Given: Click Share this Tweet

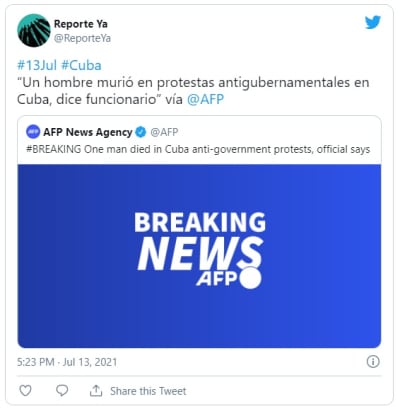Looking at the screenshot, I should click(x=148, y=391).
